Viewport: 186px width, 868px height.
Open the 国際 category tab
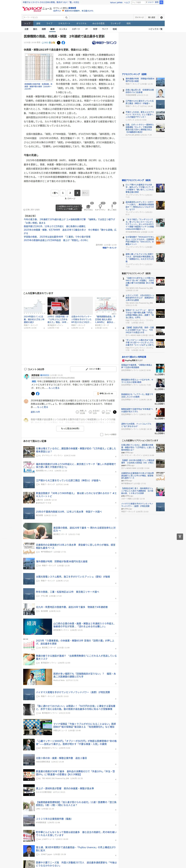pyautogui.click(x=44, y=29)
